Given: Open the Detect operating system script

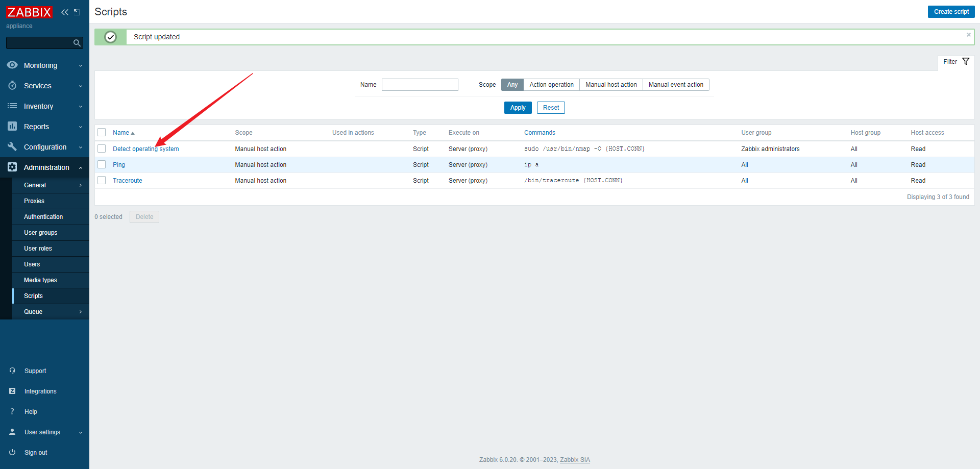Looking at the screenshot, I should coord(145,149).
